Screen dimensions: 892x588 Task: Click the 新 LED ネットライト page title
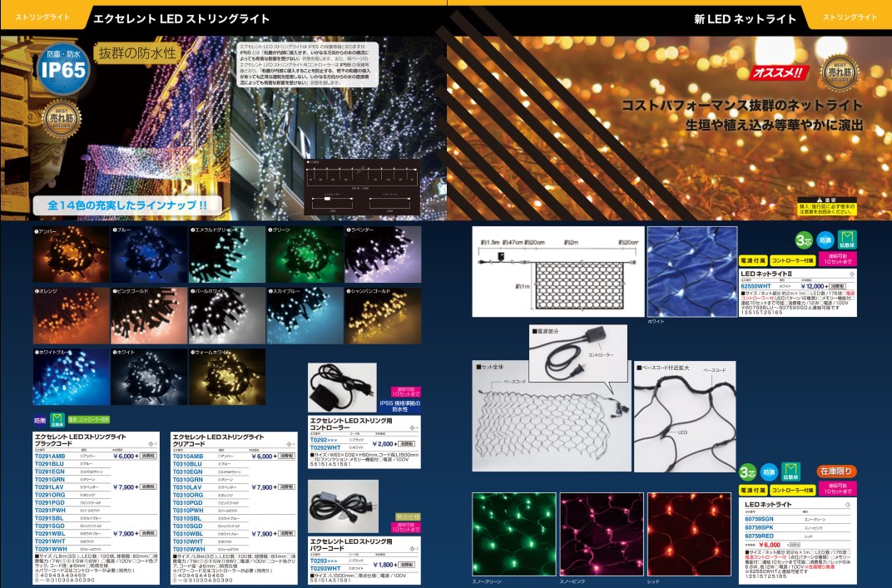pyautogui.click(x=745, y=19)
